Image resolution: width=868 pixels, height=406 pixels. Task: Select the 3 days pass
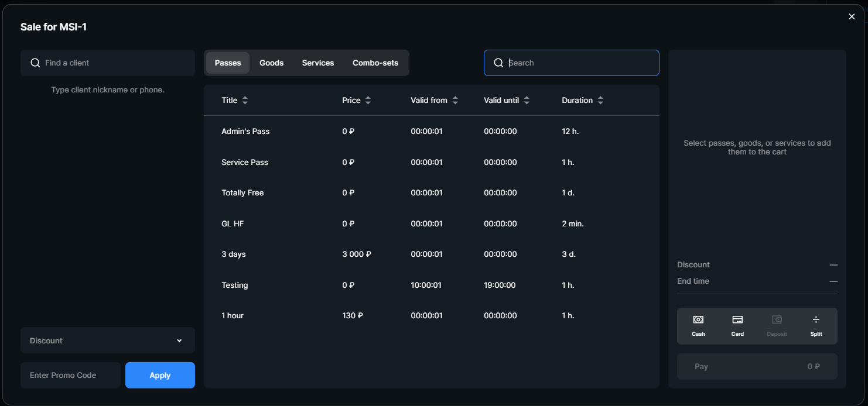point(431,254)
